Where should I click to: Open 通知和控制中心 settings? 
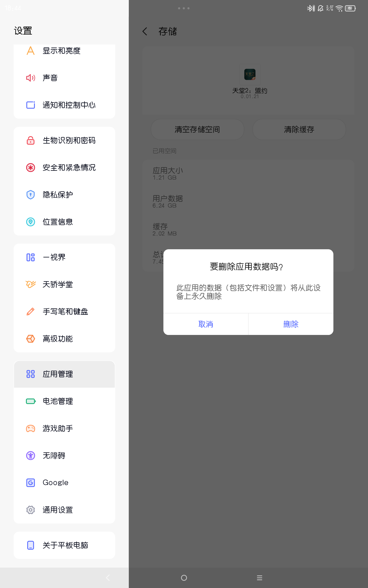click(64, 105)
